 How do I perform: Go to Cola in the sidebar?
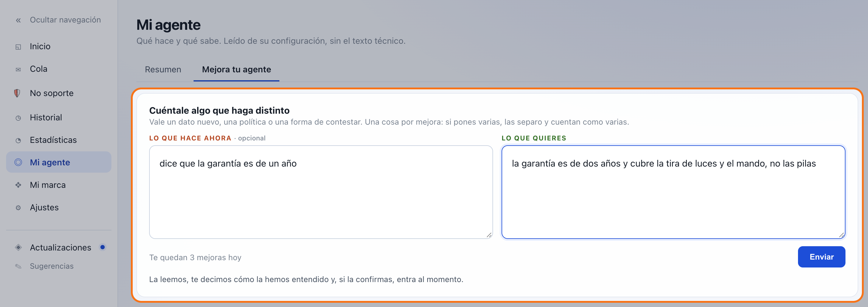coord(59,69)
